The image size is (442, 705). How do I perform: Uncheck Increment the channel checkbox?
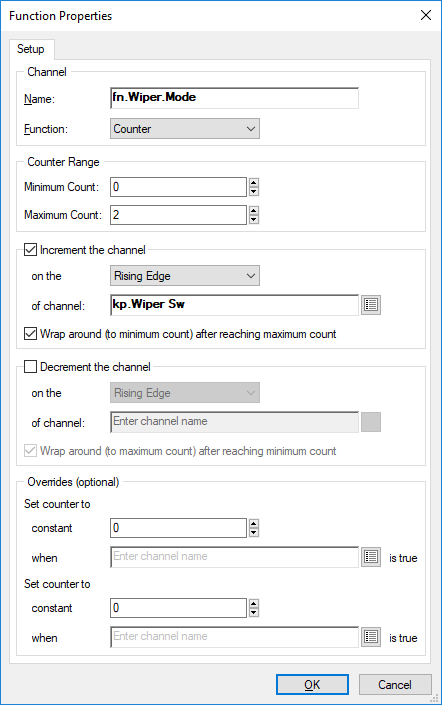pyautogui.click(x=30, y=250)
